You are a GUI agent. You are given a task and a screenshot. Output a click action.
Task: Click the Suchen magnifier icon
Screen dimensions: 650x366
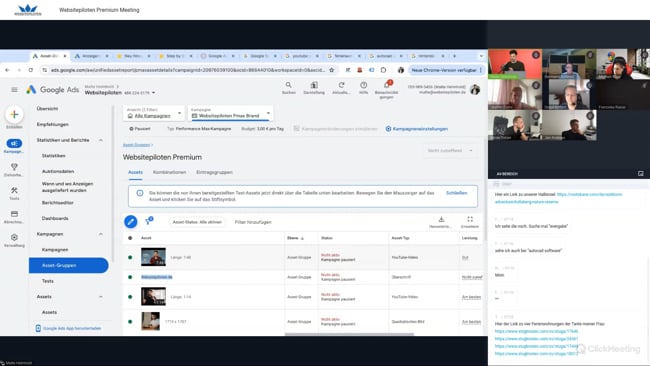pos(289,85)
